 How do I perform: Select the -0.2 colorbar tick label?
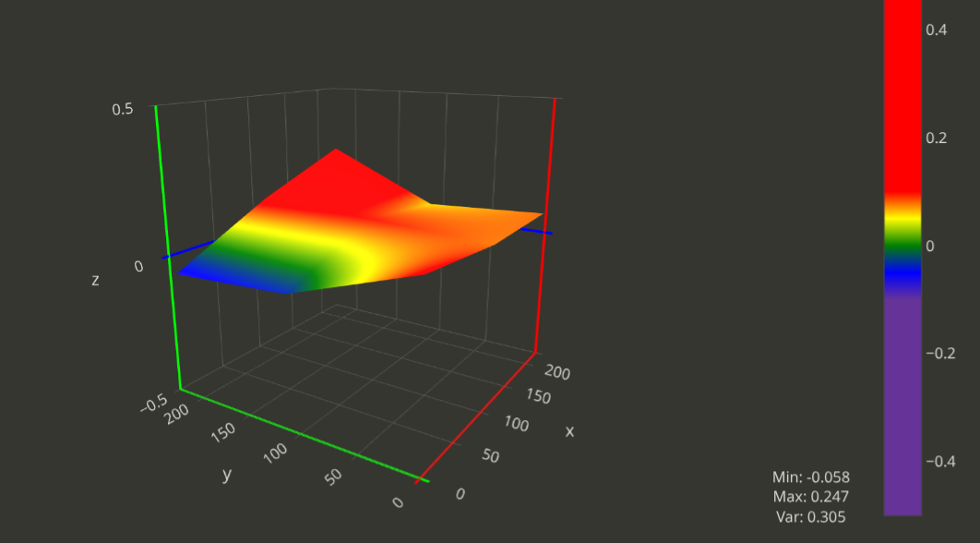[x=941, y=354]
